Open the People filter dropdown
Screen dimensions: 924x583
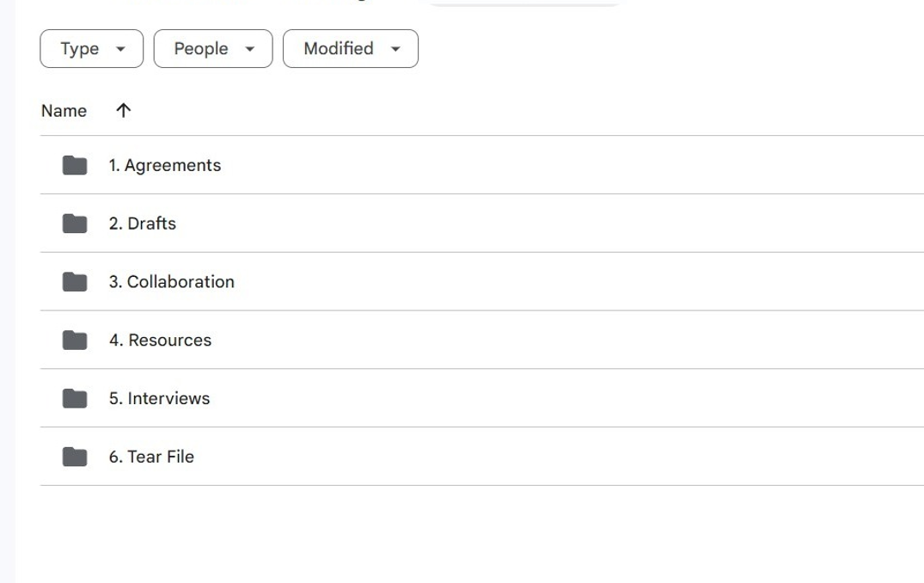pyautogui.click(x=212, y=49)
